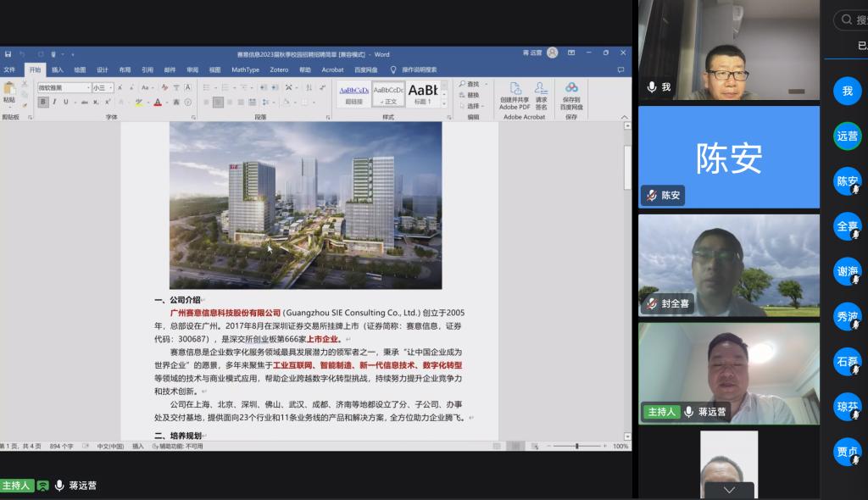Click the user account avatar in Word title bar
868x500 pixels.
tap(553, 53)
